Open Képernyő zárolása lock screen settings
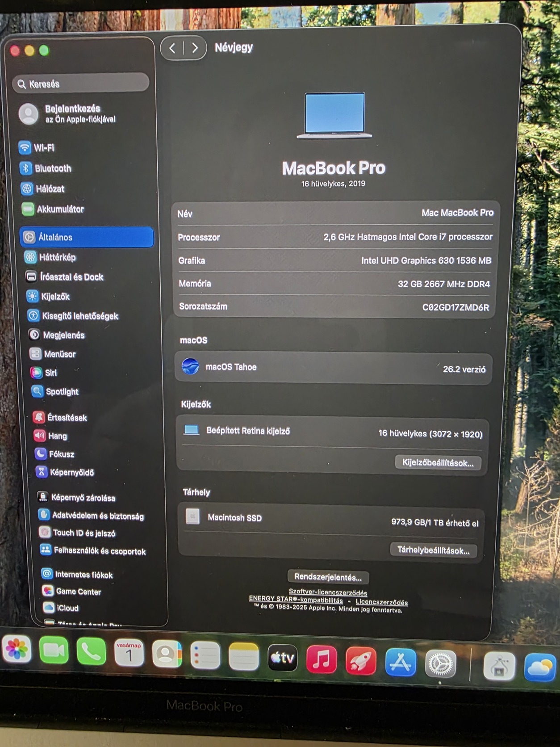Image resolution: width=560 pixels, height=747 pixels. point(77,498)
